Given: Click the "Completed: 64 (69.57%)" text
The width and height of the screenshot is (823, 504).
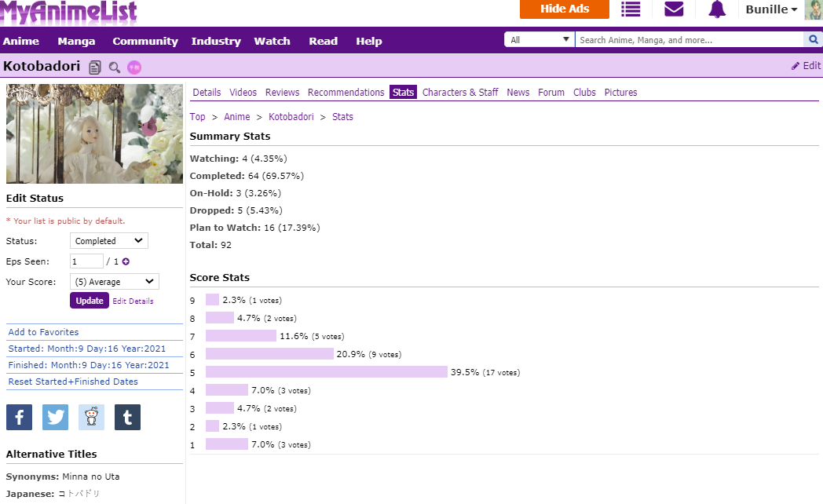Looking at the screenshot, I should (x=247, y=176).
